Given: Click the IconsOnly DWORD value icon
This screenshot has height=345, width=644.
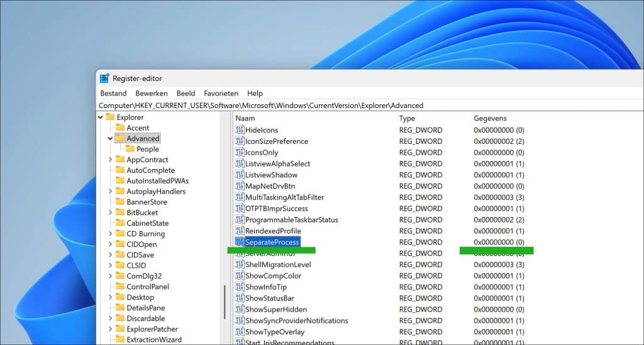Looking at the screenshot, I should coord(240,152).
